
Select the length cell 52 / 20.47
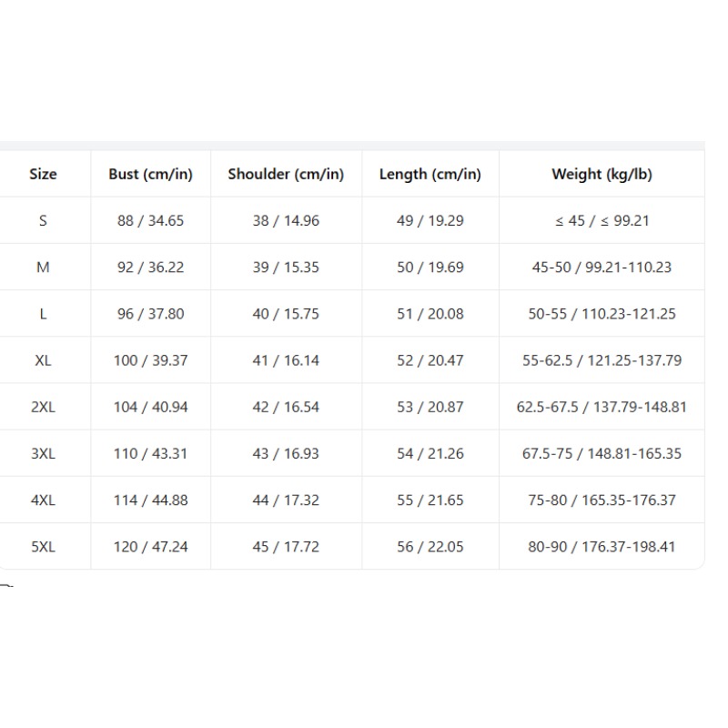pyautogui.click(x=430, y=360)
